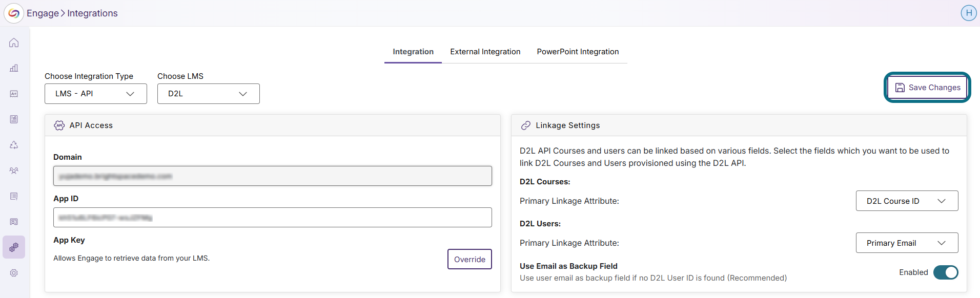This screenshot has height=298, width=980.
Task: Open the users group sidebar icon
Action: click(x=14, y=171)
